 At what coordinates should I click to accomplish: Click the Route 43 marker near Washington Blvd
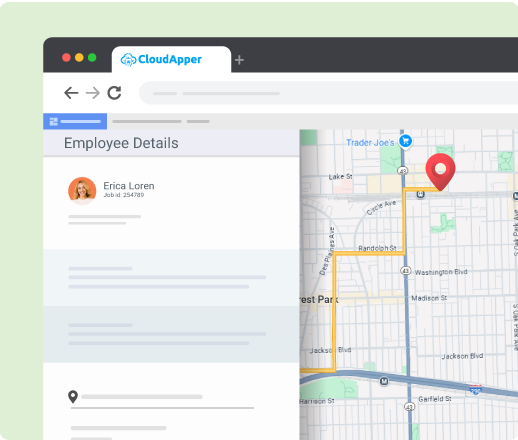(x=405, y=271)
